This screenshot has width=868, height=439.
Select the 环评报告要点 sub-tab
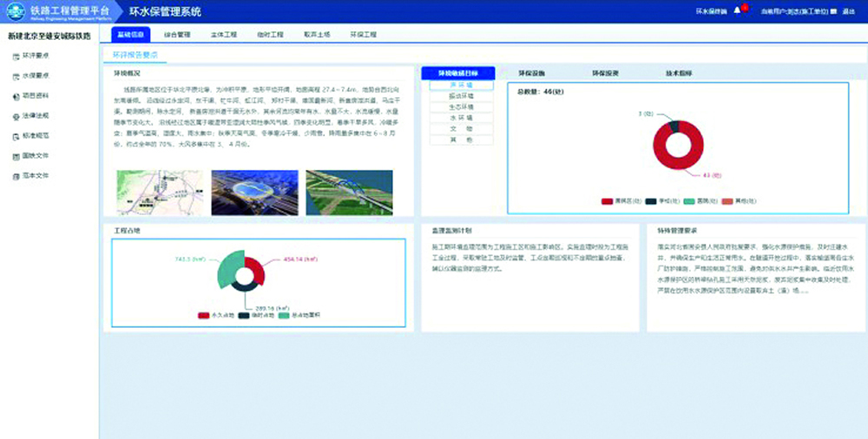135,55
